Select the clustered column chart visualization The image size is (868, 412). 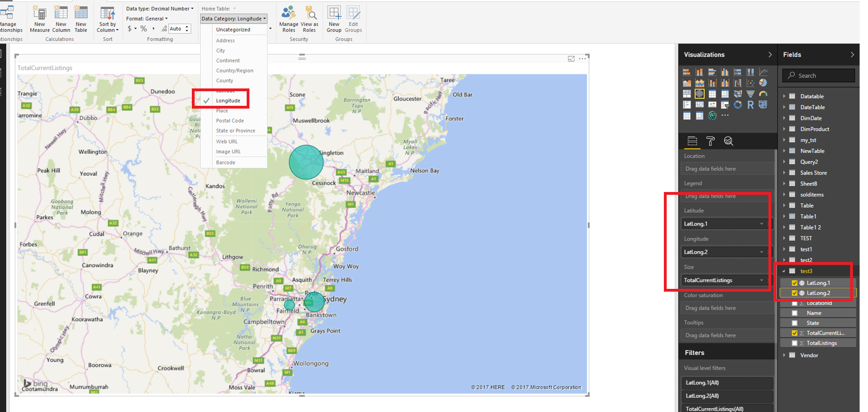pyautogui.click(x=725, y=72)
